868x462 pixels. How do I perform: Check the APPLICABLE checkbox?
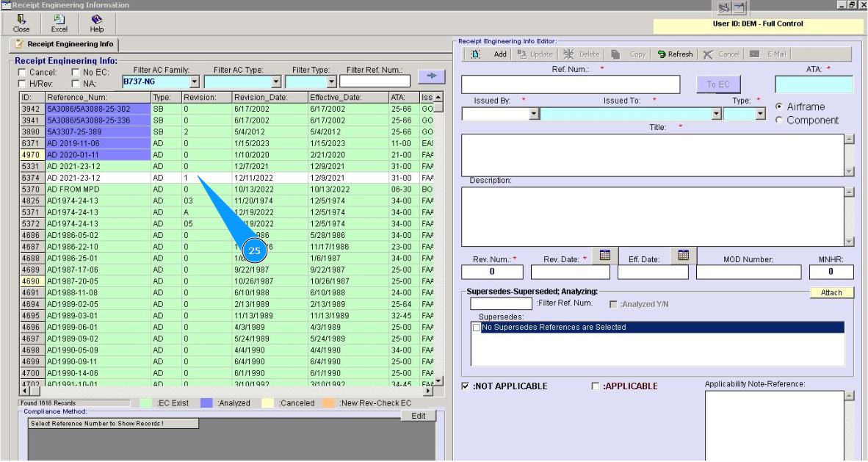tap(596, 386)
